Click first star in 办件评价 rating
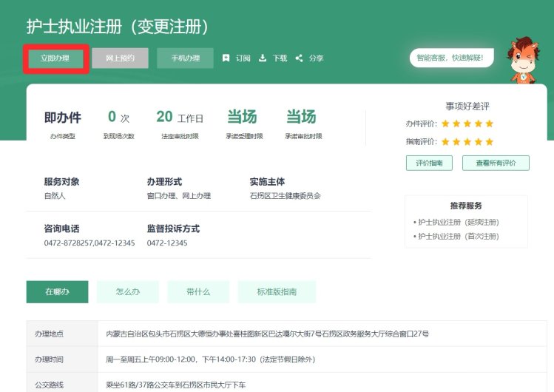The image size is (554, 392). [446, 124]
